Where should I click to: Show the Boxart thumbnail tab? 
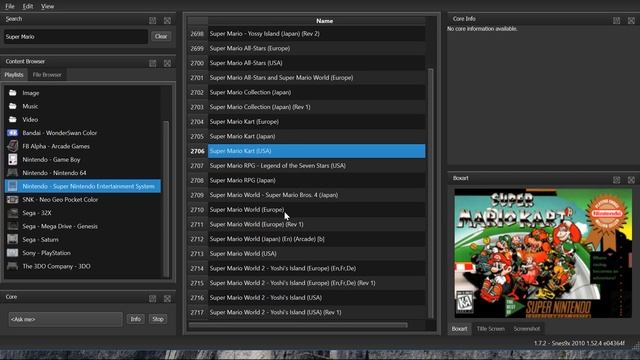pos(460,329)
